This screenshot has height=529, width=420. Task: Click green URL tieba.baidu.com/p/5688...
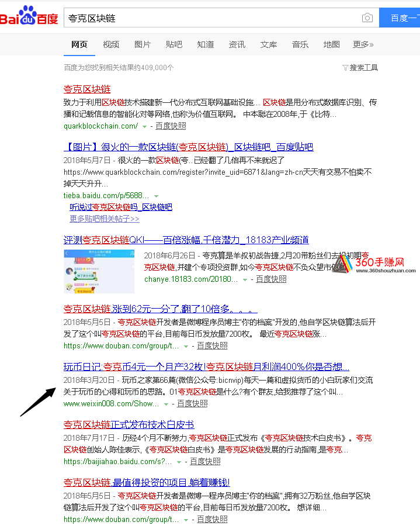(x=106, y=195)
